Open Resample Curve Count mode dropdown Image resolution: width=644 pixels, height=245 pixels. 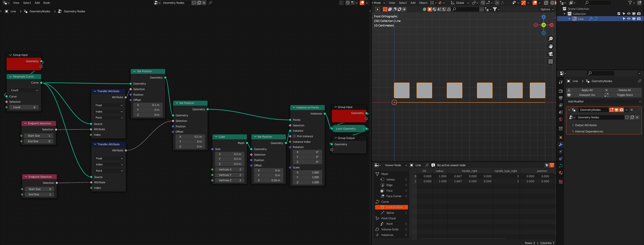(x=24, y=90)
